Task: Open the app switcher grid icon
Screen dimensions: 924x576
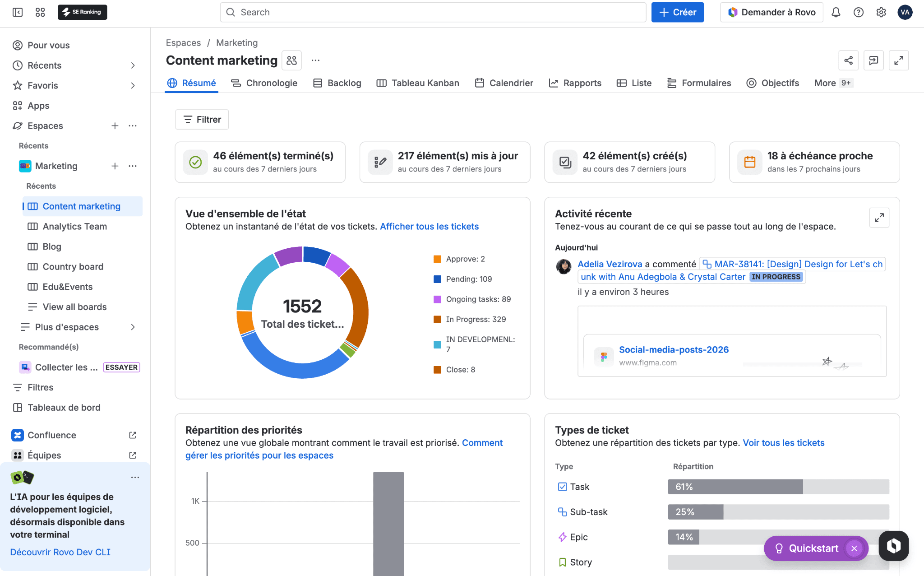Action: (x=40, y=12)
